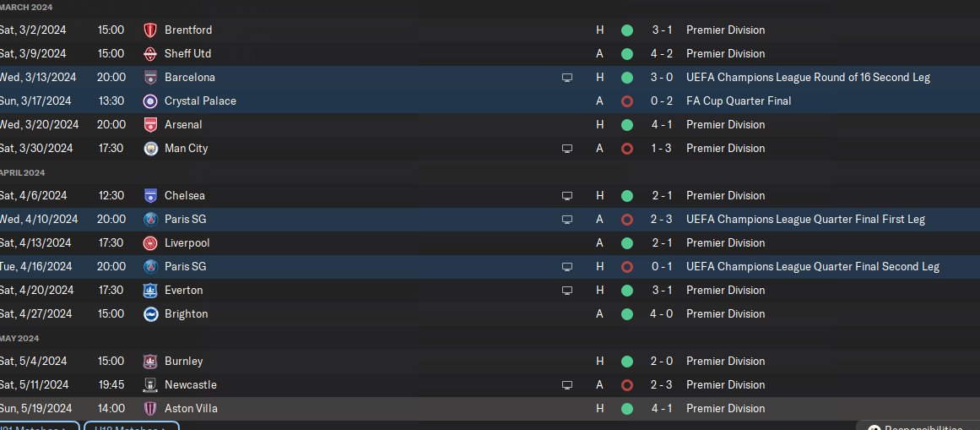Open the Responsibilities button
The image size is (980, 430).
918,427
